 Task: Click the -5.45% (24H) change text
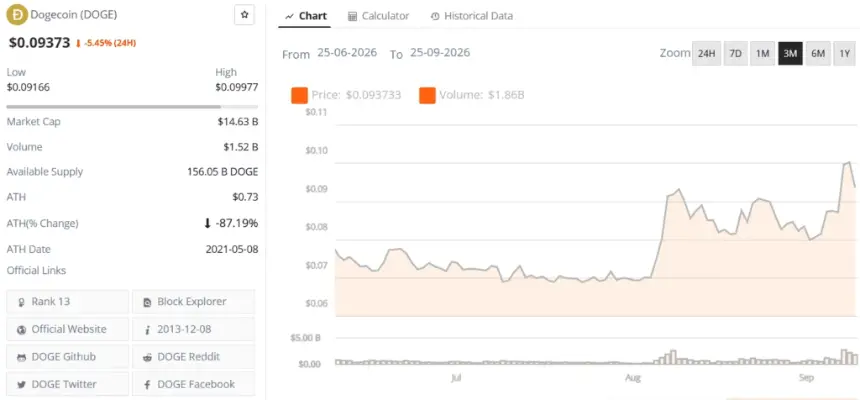point(110,43)
